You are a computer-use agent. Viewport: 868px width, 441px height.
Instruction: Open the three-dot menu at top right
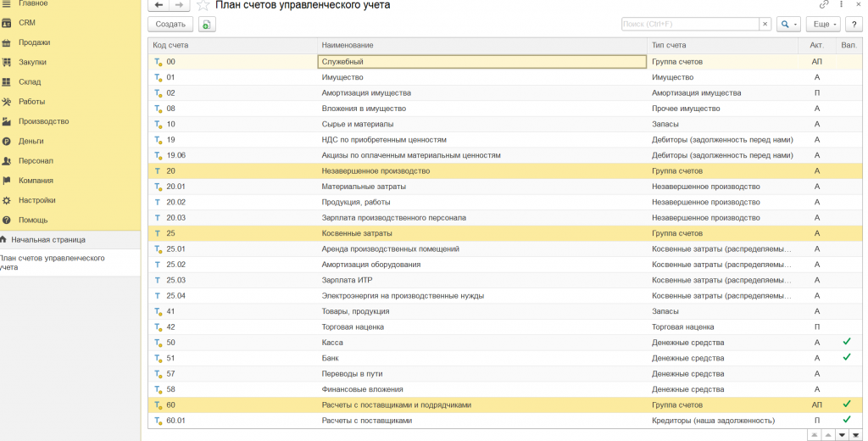point(841,4)
